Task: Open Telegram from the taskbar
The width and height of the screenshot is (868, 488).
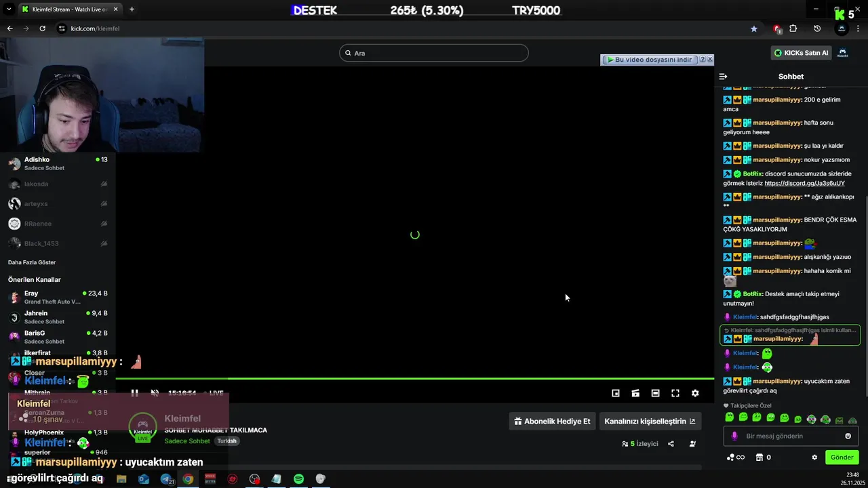Action: (x=166, y=479)
